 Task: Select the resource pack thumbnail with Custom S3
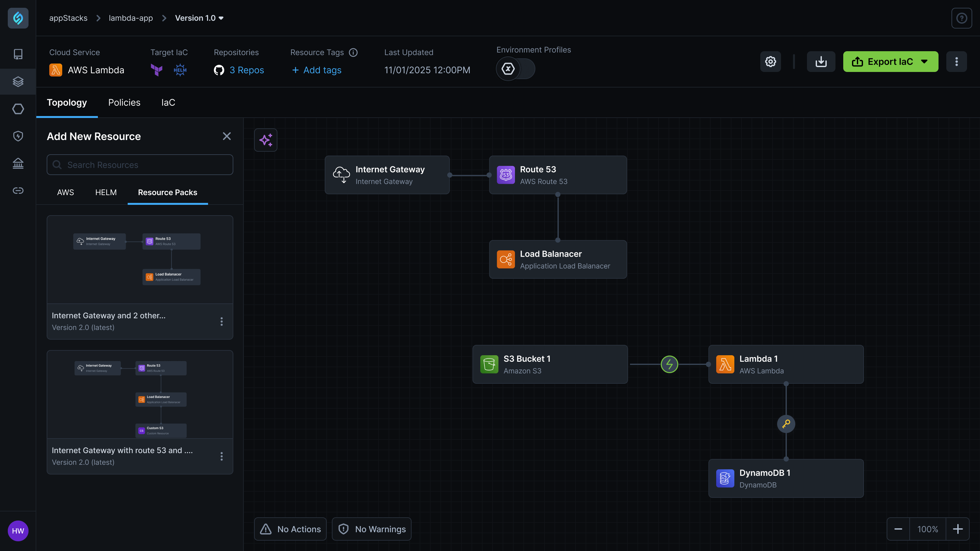140,394
